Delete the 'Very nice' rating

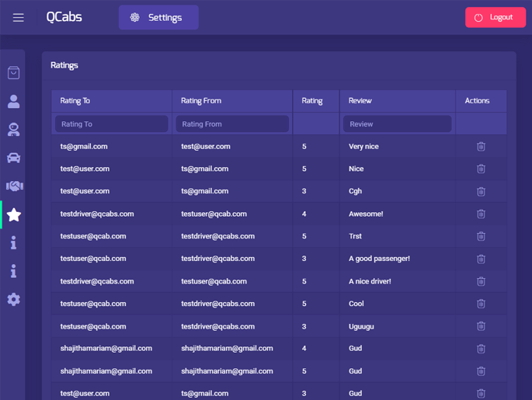481,147
